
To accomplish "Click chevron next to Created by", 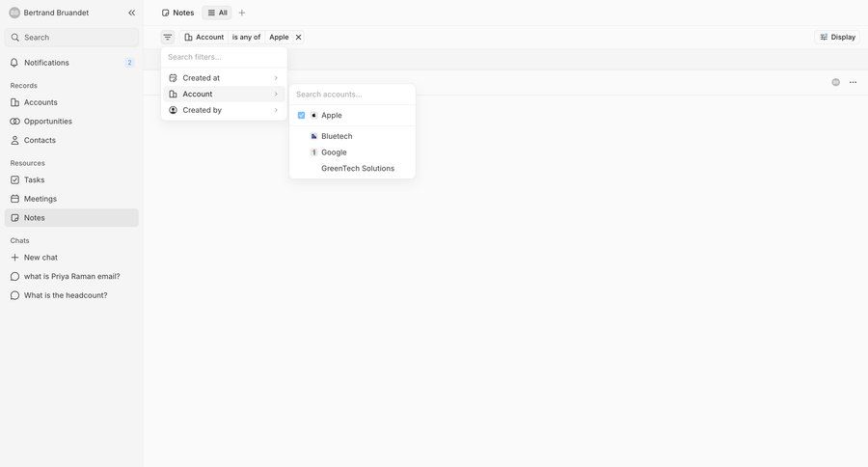I will tap(276, 110).
